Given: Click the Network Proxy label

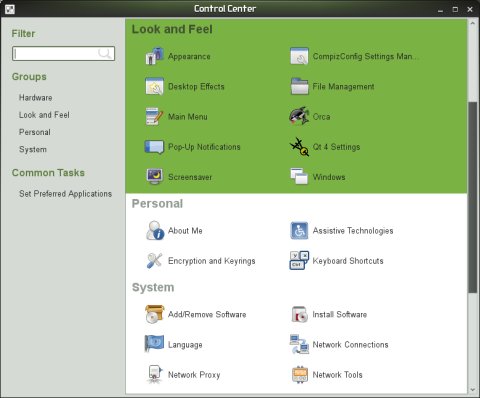Looking at the screenshot, I should click(x=194, y=375).
